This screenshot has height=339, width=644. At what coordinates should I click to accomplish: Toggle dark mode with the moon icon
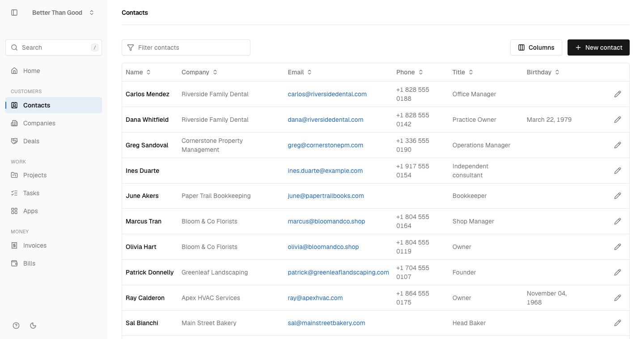[x=33, y=326]
